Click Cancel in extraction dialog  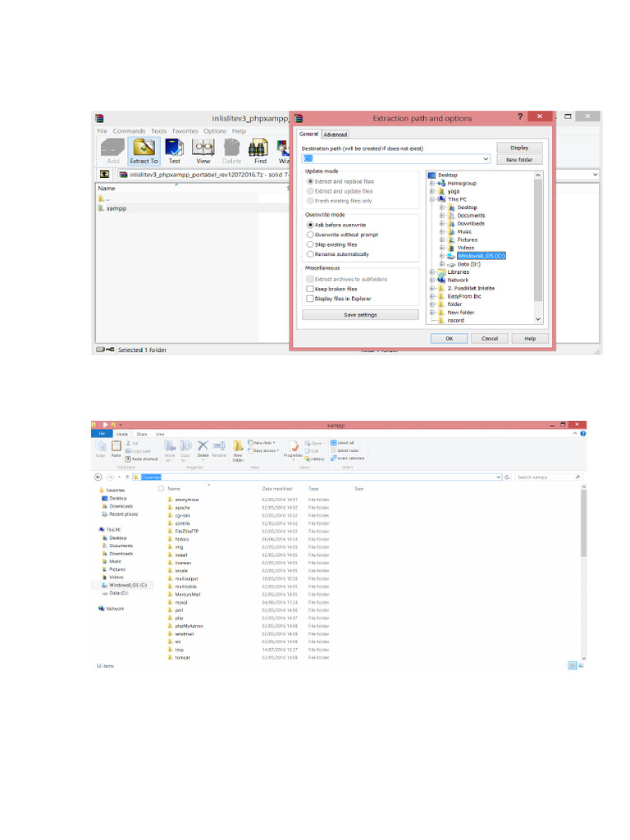click(x=490, y=339)
